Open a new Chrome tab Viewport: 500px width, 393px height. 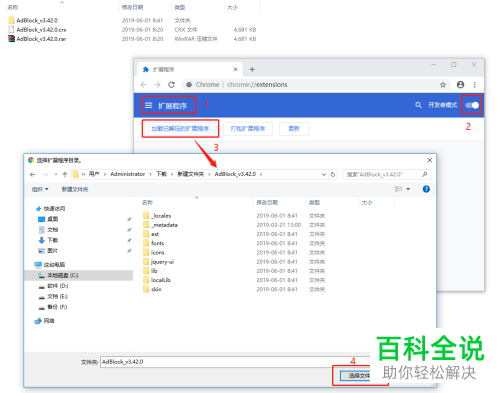[x=252, y=69]
